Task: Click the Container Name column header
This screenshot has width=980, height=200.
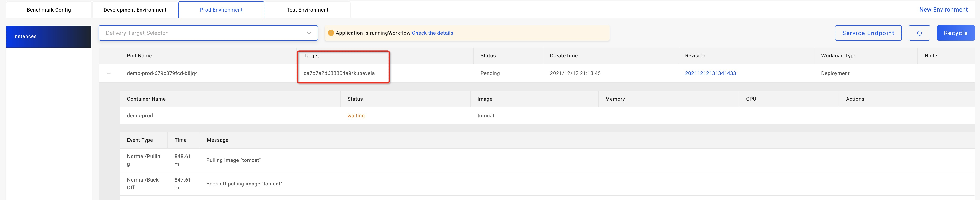Action: 146,99
